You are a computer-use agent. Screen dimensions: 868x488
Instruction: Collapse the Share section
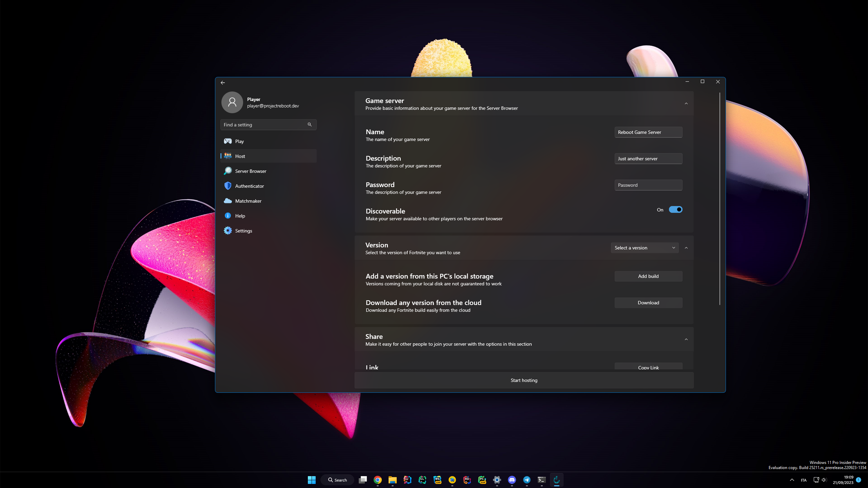click(686, 339)
